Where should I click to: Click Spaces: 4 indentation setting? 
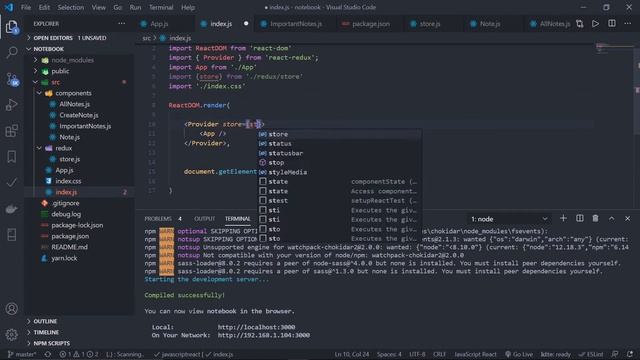pos(389,354)
